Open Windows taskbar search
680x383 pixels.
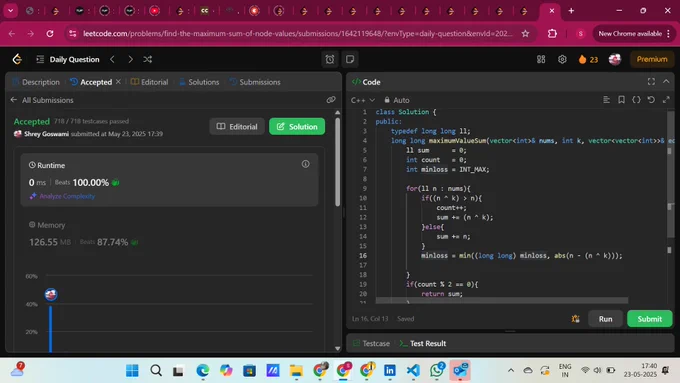pyautogui.click(x=156, y=370)
